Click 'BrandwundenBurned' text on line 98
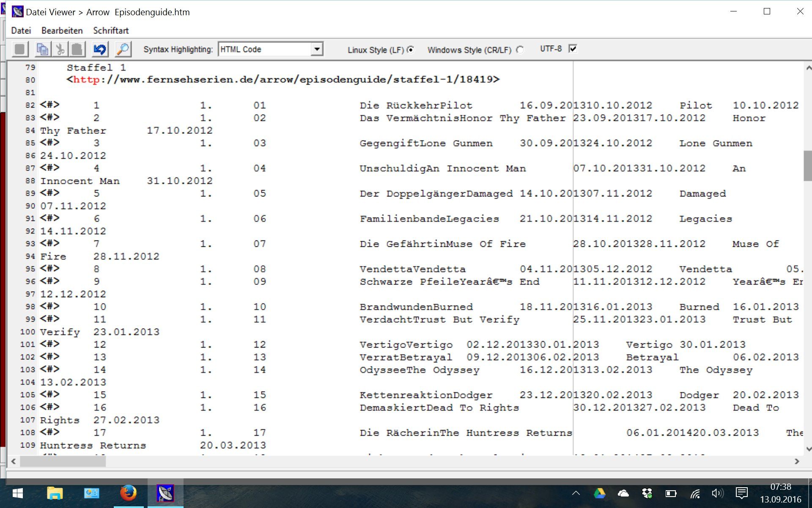This screenshot has height=508, width=812. pyautogui.click(x=416, y=307)
